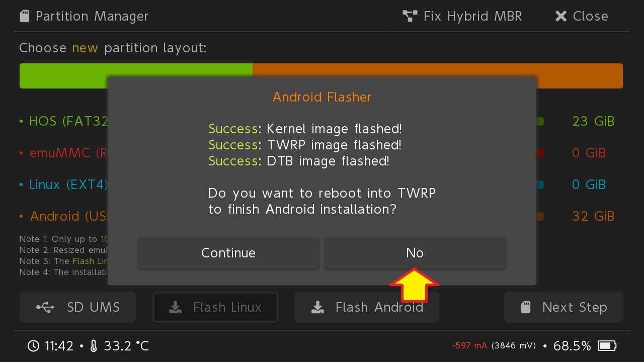
Task: Click the Next Step SD card icon
Action: point(525,307)
